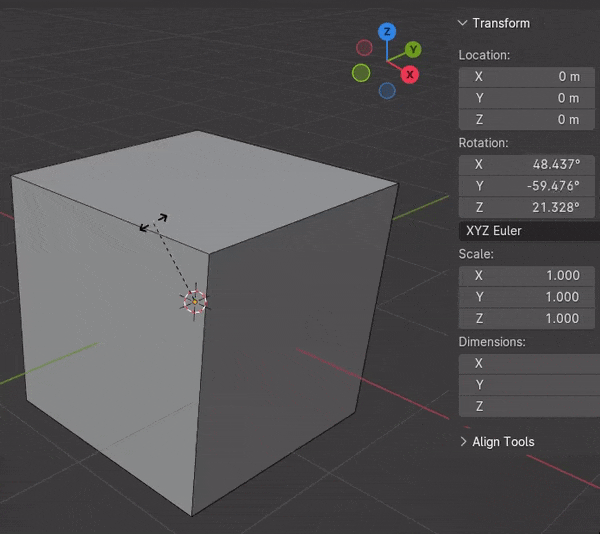Image resolution: width=600 pixels, height=534 pixels.
Task: Click the 3D cursor at cube origin
Action: 195,302
